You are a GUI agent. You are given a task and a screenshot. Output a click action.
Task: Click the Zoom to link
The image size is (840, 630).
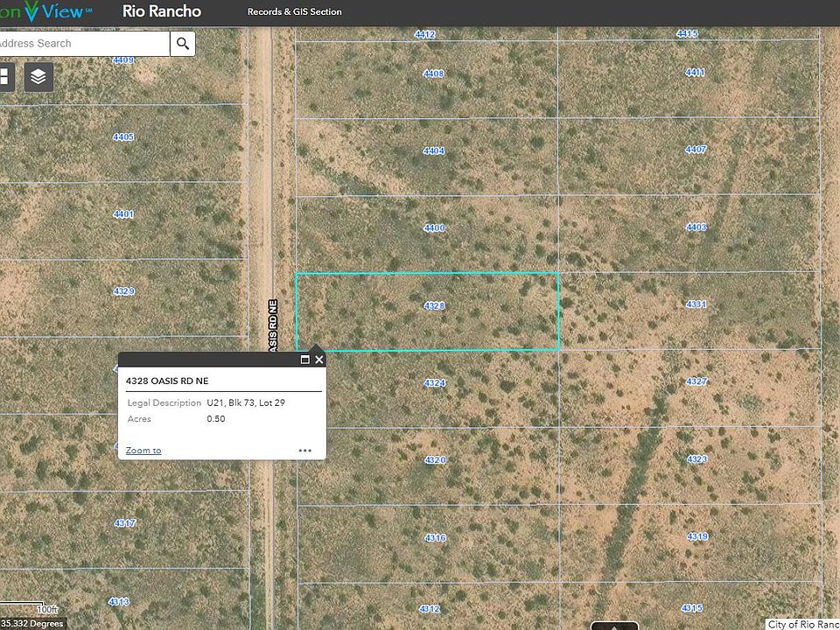click(x=143, y=451)
